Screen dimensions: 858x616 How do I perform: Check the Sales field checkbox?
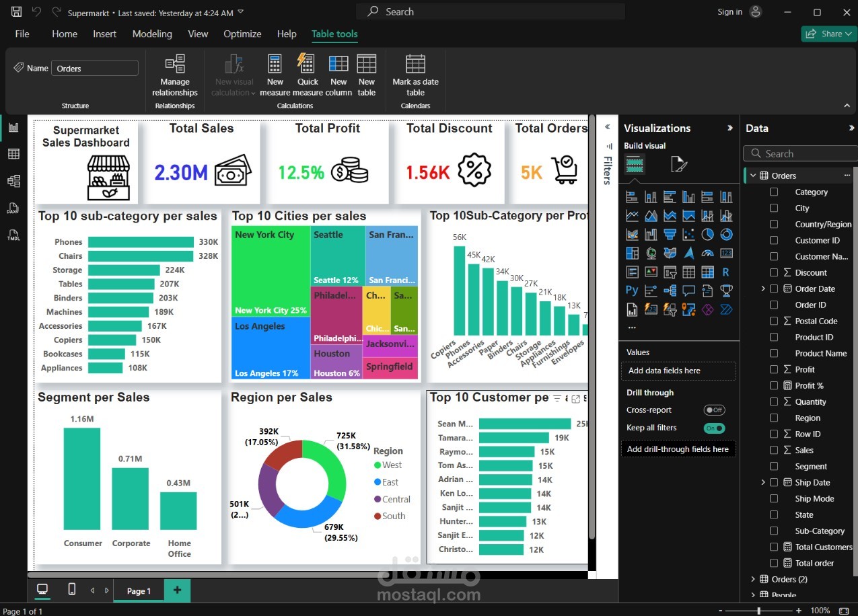(x=774, y=450)
